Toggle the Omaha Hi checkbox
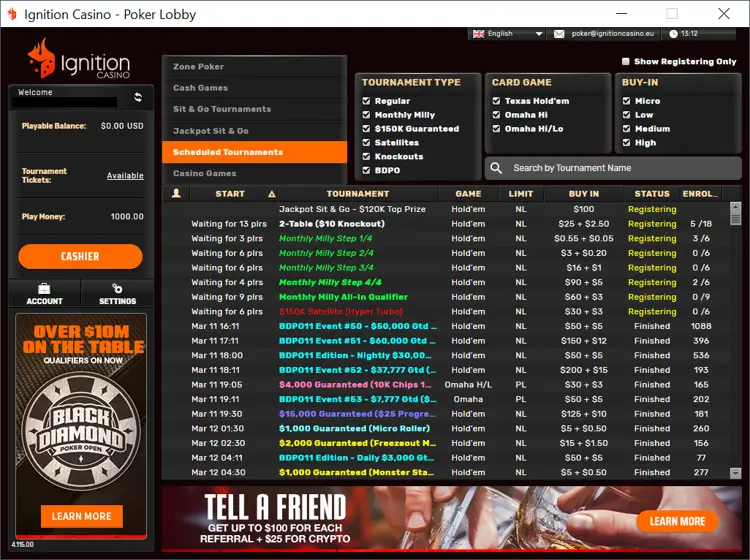 [496, 115]
